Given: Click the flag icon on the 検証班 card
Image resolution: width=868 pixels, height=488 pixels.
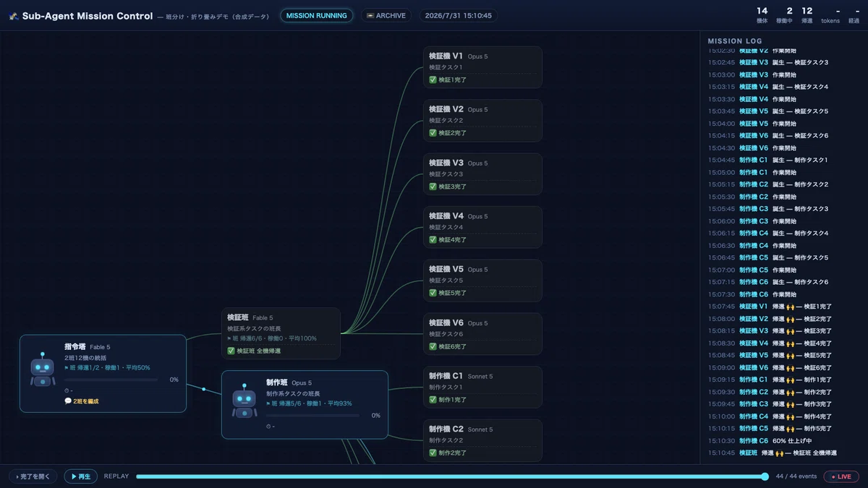Looking at the screenshot, I should coord(229,338).
